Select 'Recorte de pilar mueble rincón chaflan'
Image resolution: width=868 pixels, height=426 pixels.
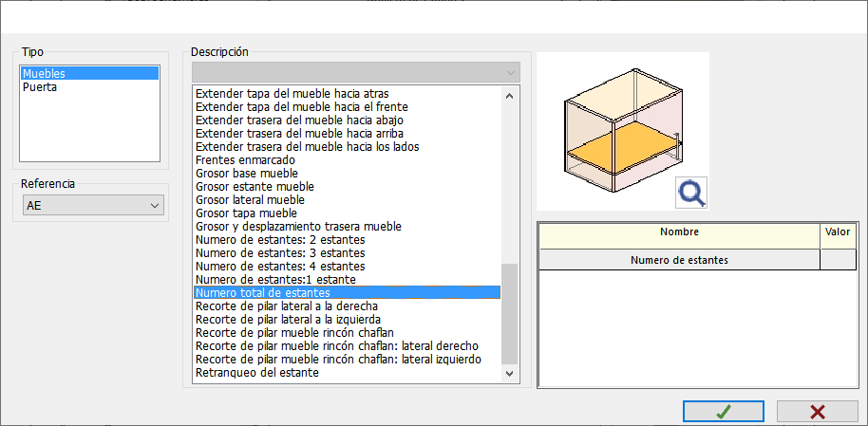coord(347,332)
